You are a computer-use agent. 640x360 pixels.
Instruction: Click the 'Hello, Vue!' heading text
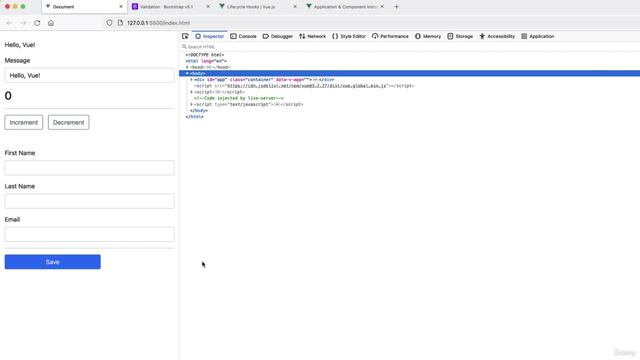pyautogui.click(x=20, y=45)
